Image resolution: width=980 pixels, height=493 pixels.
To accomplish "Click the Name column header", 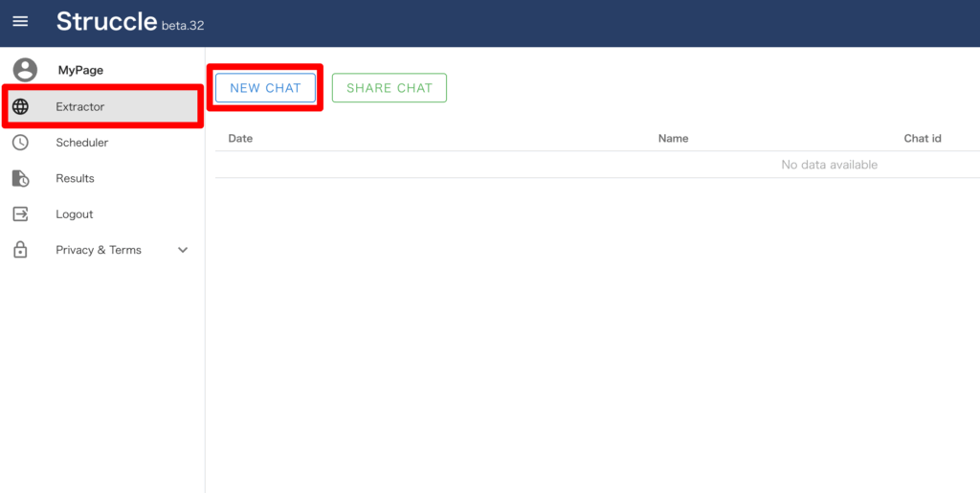I will [673, 138].
